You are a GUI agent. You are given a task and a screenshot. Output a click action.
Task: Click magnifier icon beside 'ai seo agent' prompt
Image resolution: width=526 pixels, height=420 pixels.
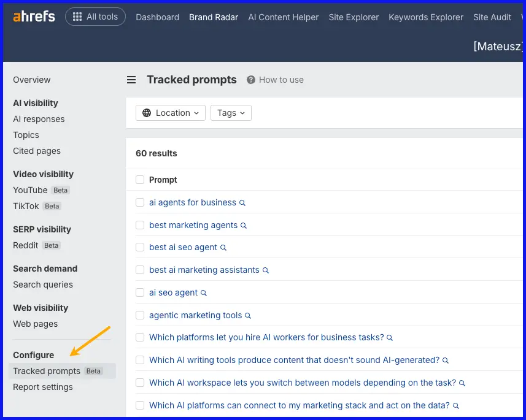click(204, 293)
